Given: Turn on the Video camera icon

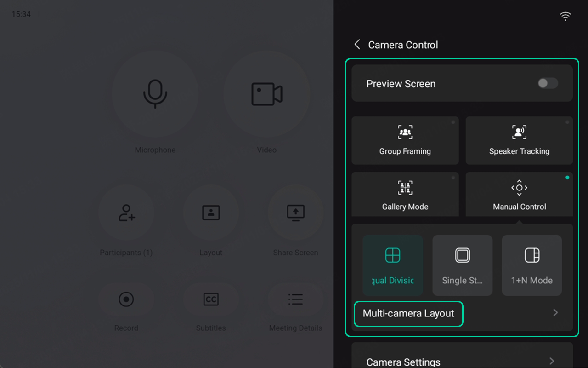Looking at the screenshot, I should coord(266,94).
